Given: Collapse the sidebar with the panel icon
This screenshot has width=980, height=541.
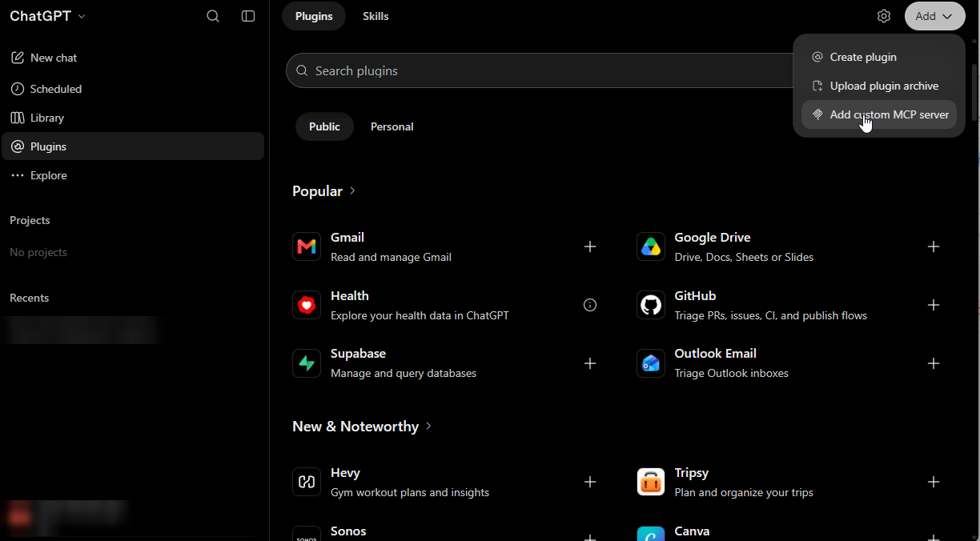Looking at the screenshot, I should 248,16.
